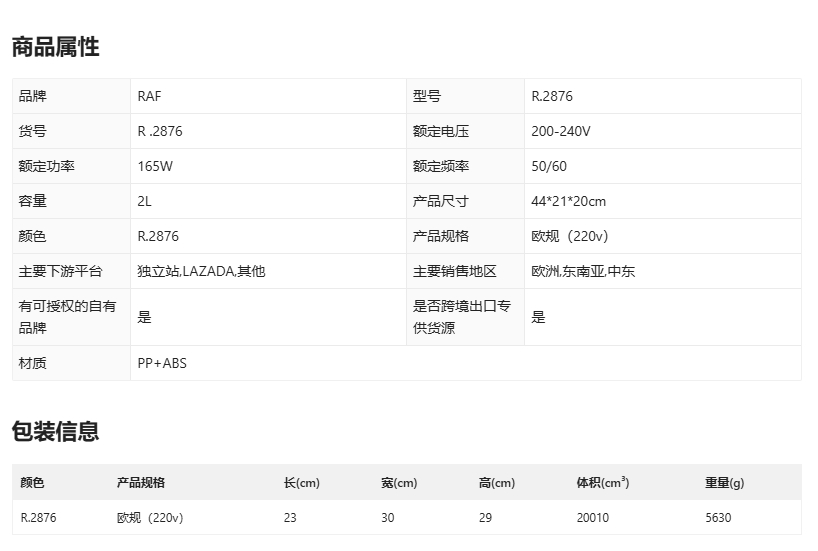Screen dimensions: 818x551
Task: Click the weight value 5630
Action: point(719,518)
